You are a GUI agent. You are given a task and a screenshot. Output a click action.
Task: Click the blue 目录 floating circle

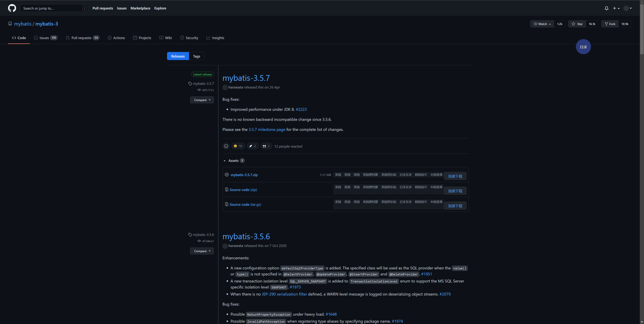coord(583,47)
